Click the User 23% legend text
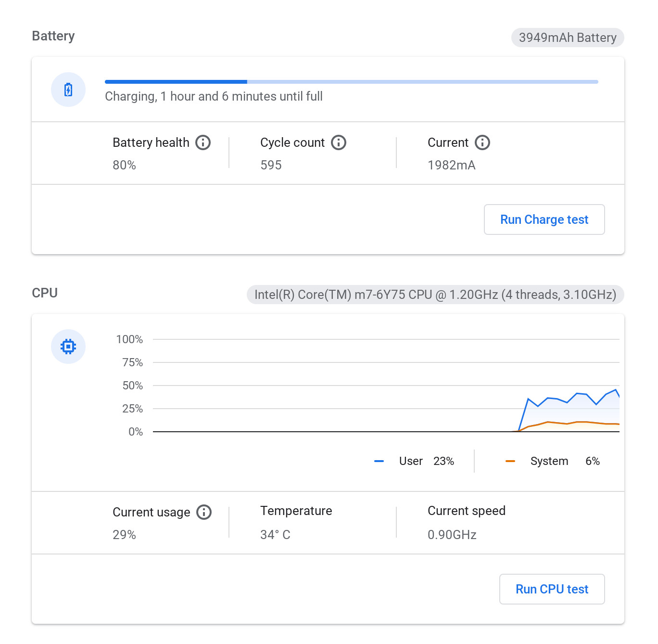Screen dimensions: 658x644 (427, 461)
